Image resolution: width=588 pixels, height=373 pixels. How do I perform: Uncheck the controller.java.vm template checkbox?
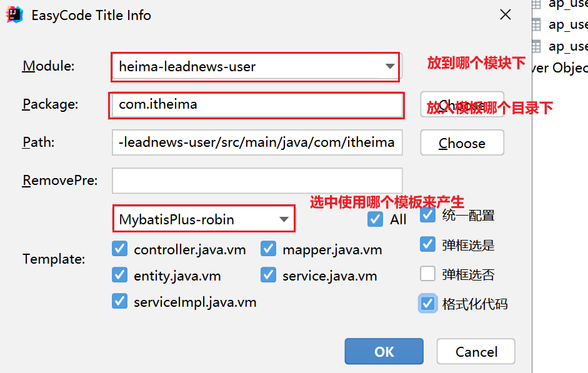[x=120, y=249]
